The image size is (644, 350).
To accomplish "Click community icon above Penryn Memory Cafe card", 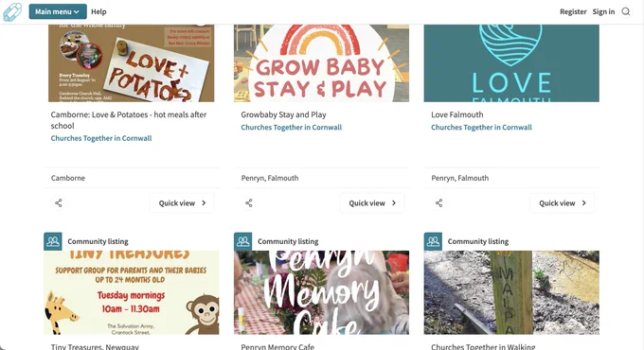I will [243, 241].
